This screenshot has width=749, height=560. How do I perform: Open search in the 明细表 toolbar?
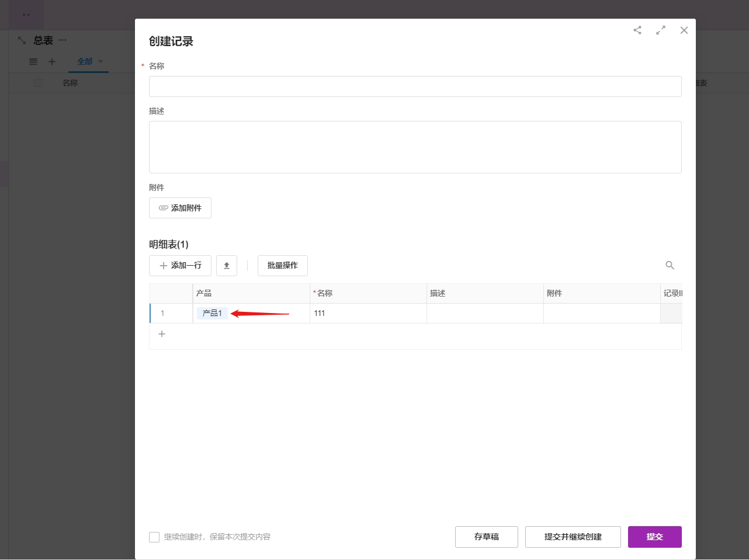point(670,266)
